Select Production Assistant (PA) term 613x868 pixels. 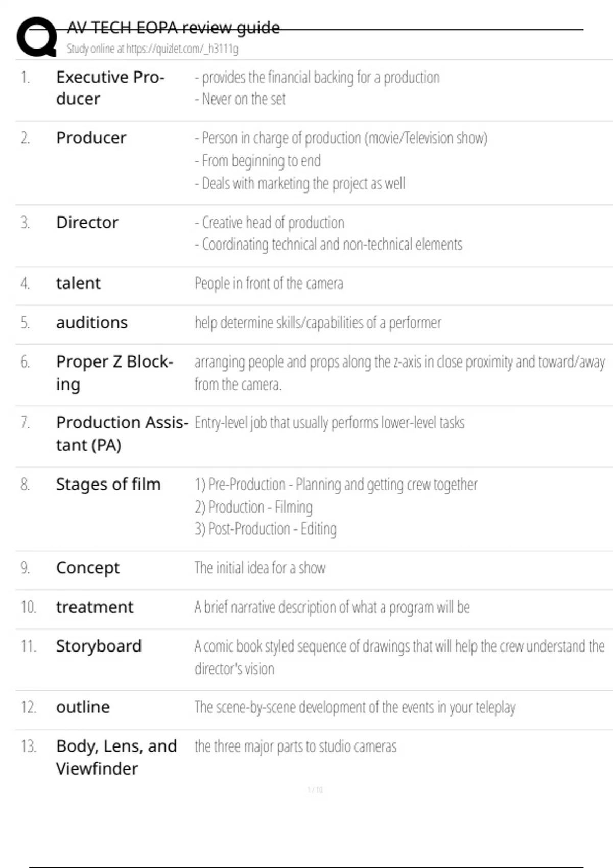pyautogui.click(x=122, y=433)
